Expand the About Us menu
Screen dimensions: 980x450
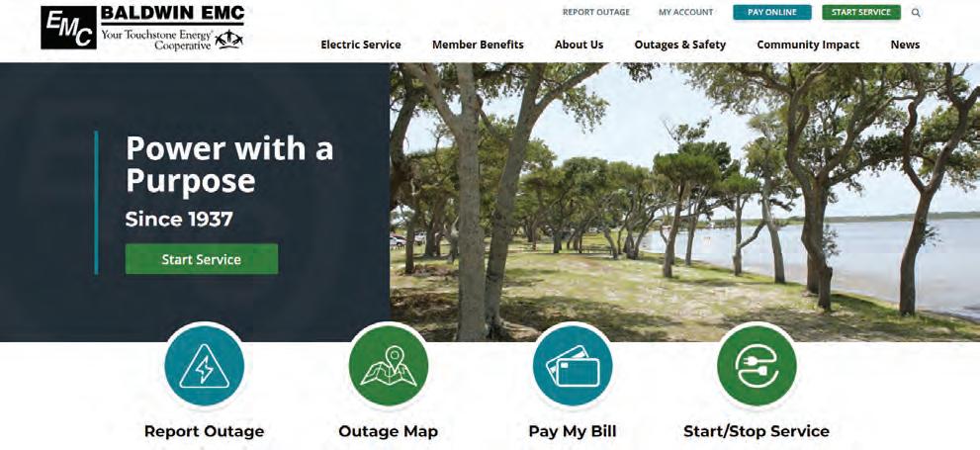point(579,45)
